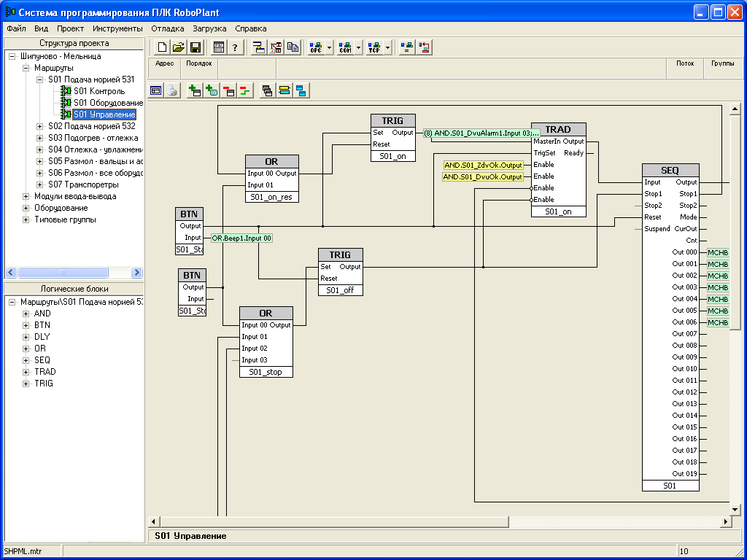Expand the TRAD logic block group
Viewport: 747px width, 560px height.
coord(26,372)
